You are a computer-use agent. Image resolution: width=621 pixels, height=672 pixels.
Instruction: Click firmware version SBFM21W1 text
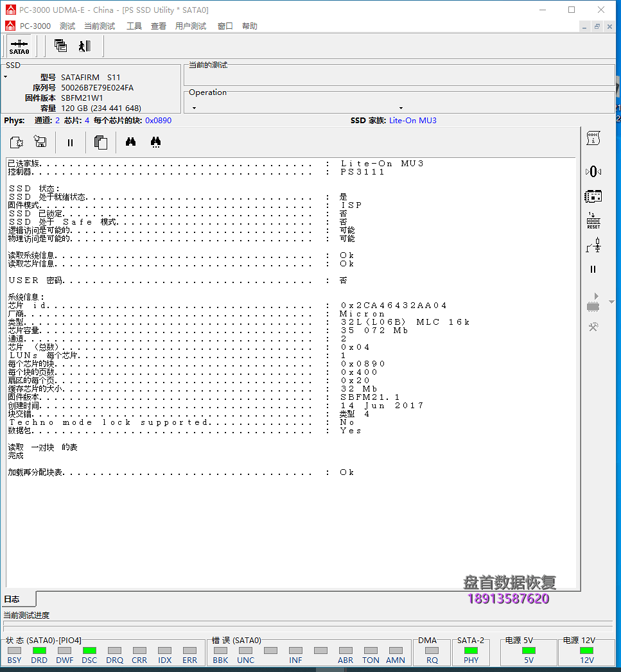point(82,98)
